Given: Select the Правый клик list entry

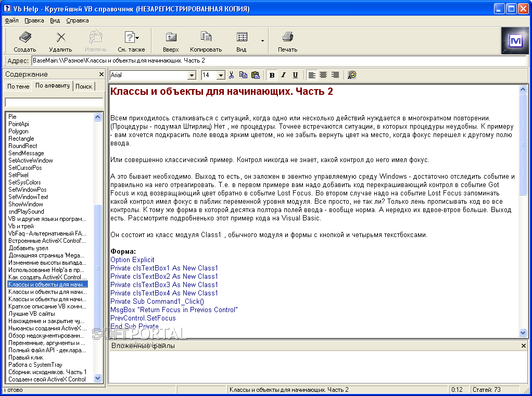Looking at the screenshot, I should coord(26,357).
